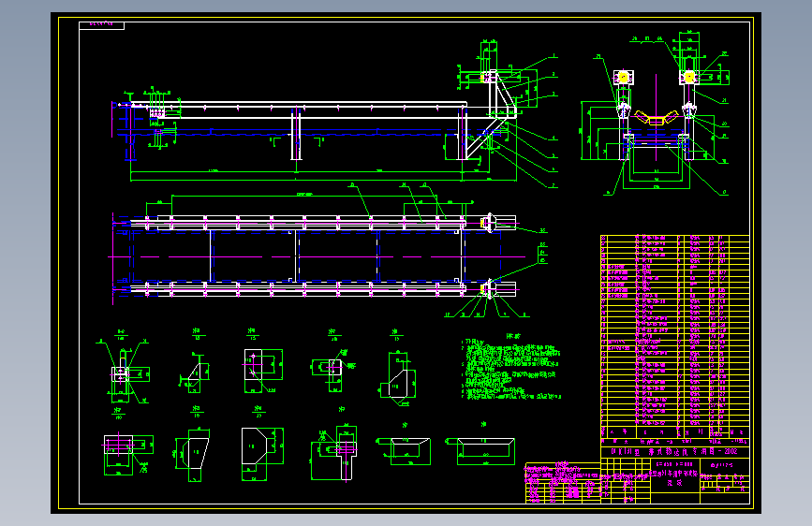Click the small label box at sheet's top-left corner

click(x=101, y=25)
